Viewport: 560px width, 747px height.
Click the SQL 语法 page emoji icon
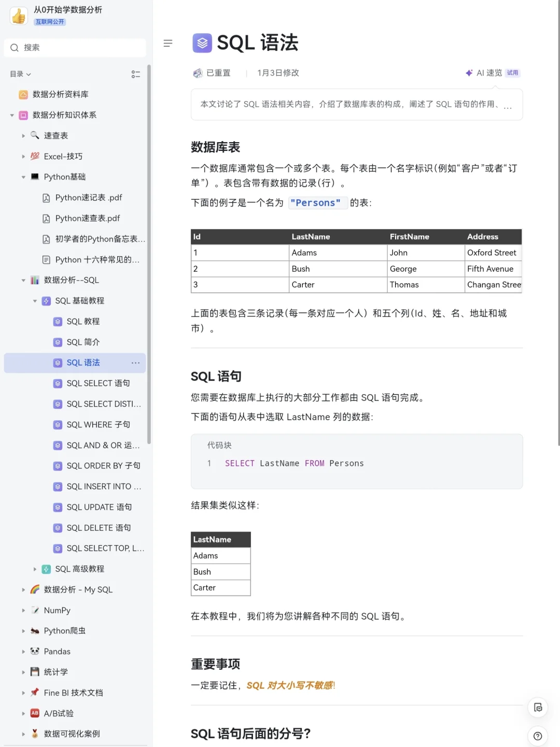(202, 43)
